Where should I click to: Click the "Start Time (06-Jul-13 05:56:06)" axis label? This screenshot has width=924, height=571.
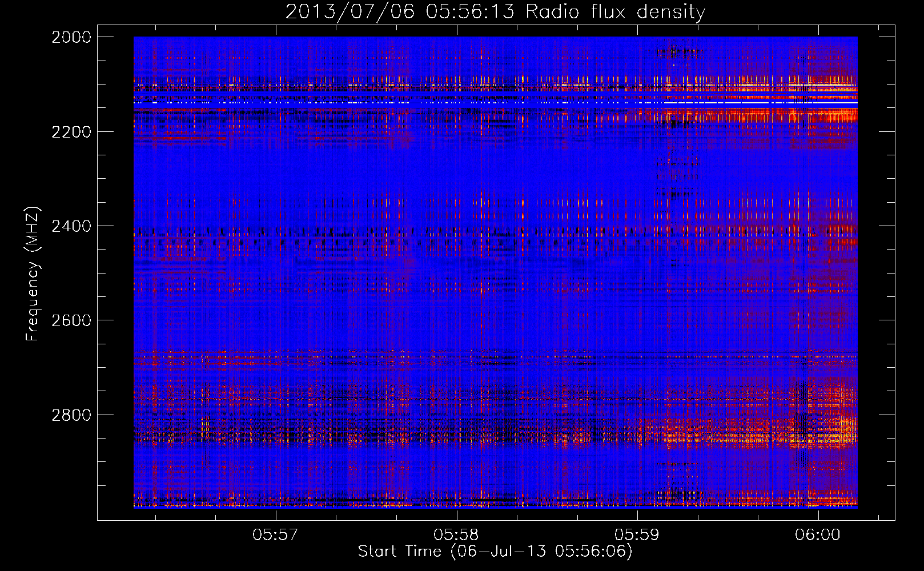pos(495,552)
